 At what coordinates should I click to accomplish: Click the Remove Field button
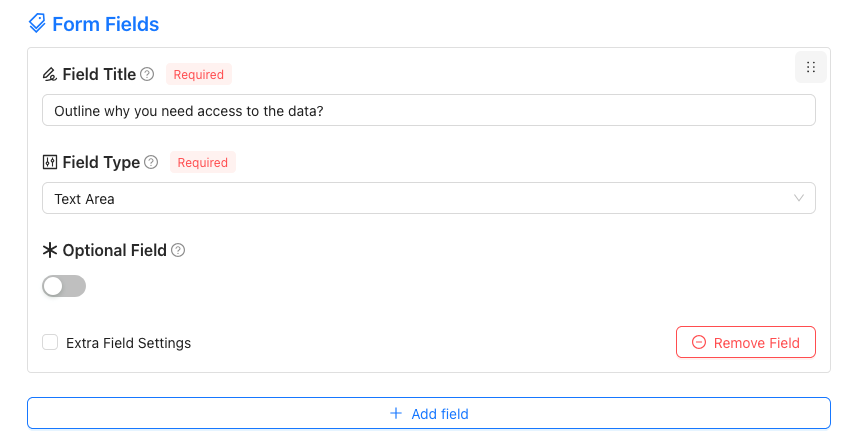[x=746, y=342]
